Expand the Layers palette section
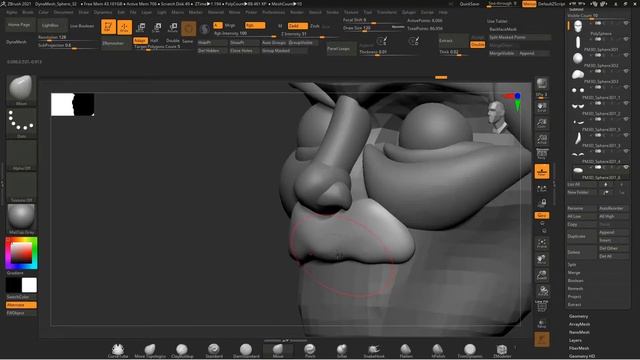640x360 pixels. [x=575, y=340]
